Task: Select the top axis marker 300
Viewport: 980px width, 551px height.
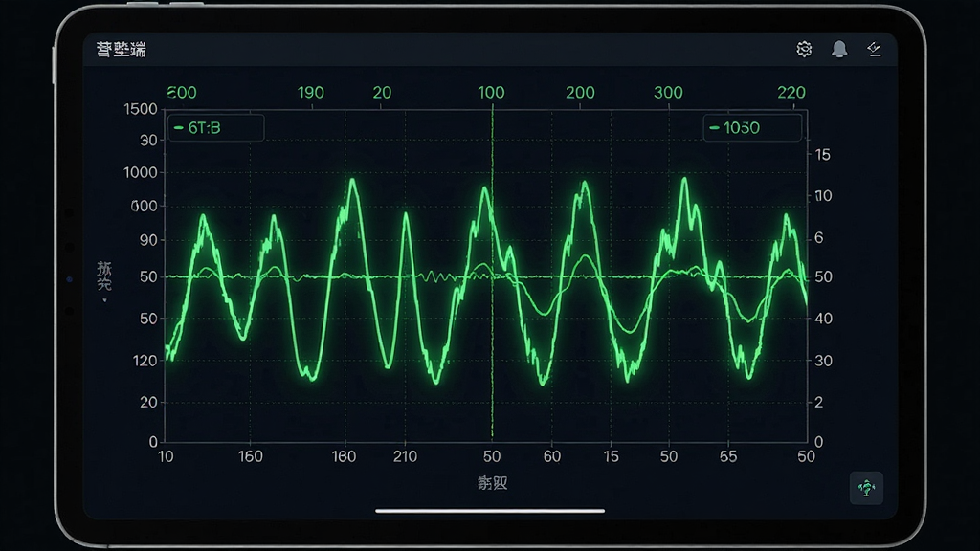Action: point(668,93)
